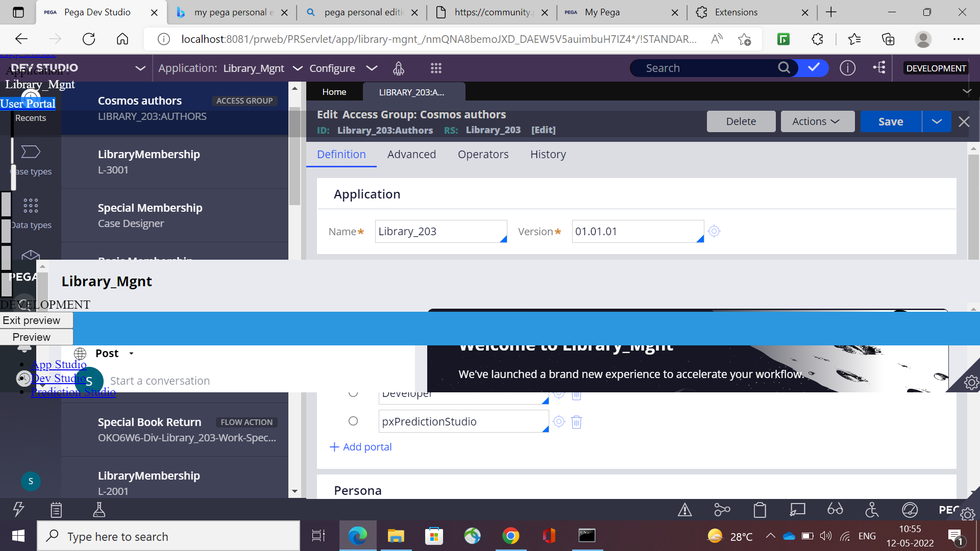Open the History tab
Viewport: 980px width, 551px height.
coord(548,154)
